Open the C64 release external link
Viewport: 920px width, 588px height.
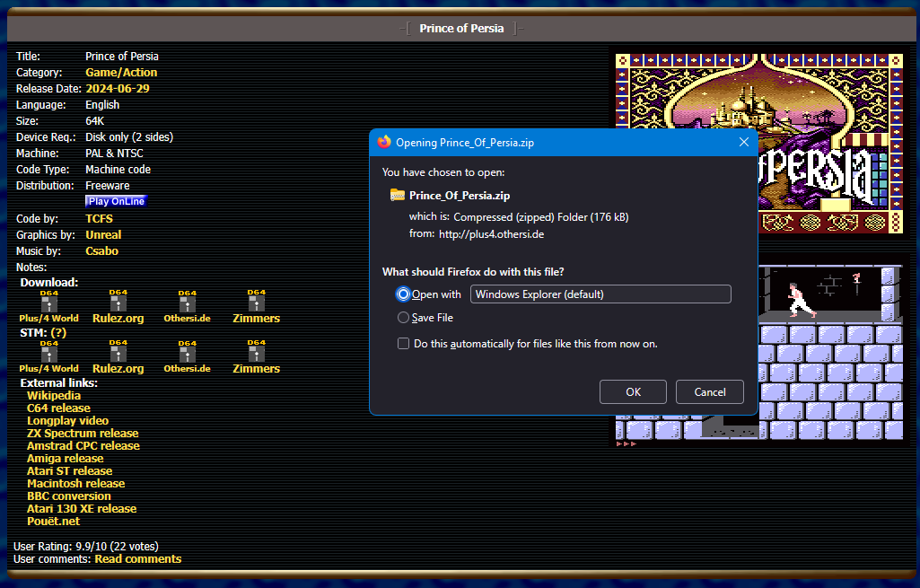58,408
